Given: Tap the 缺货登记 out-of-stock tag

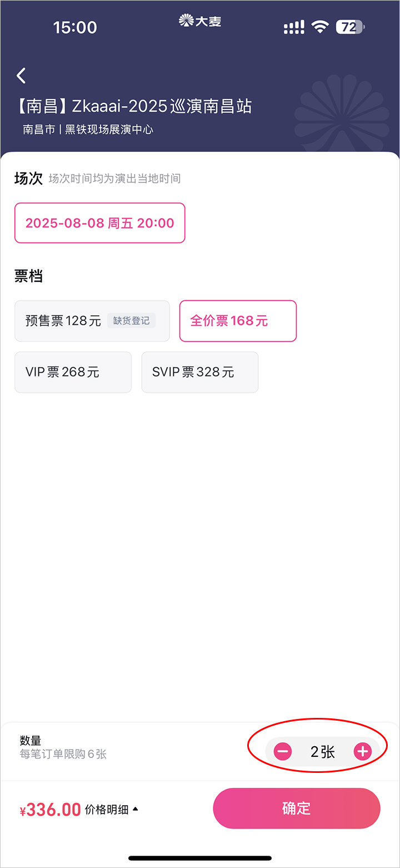Looking at the screenshot, I should pos(131,321).
